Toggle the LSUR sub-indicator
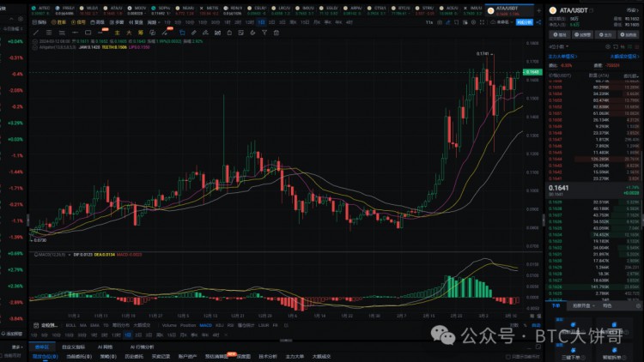 264,325
